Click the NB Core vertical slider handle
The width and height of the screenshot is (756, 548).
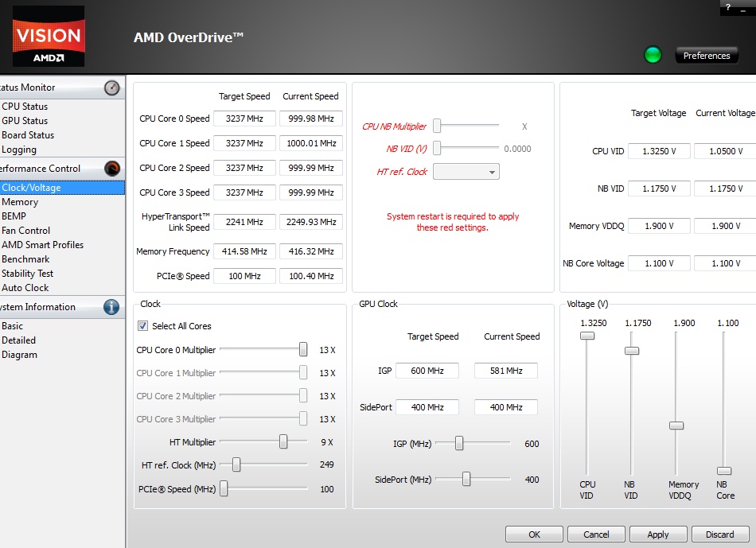click(723, 470)
